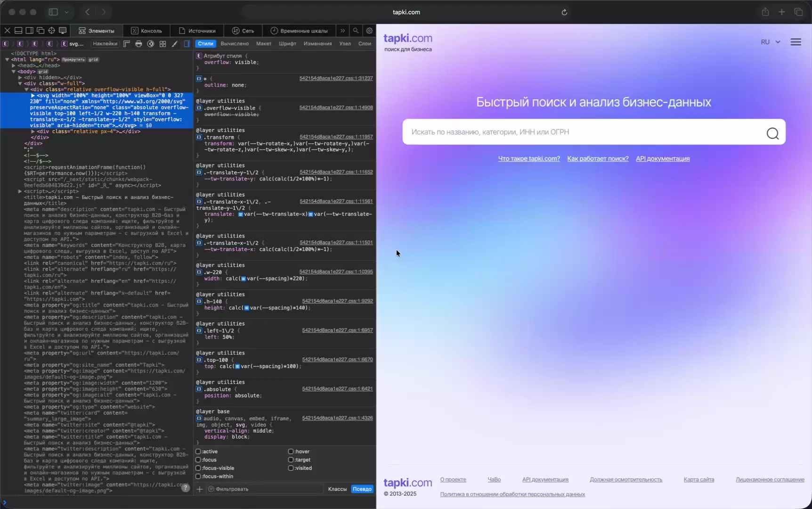Toggle the grid overlay icon
The height and width of the screenshot is (509, 812).
click(162, 44)
